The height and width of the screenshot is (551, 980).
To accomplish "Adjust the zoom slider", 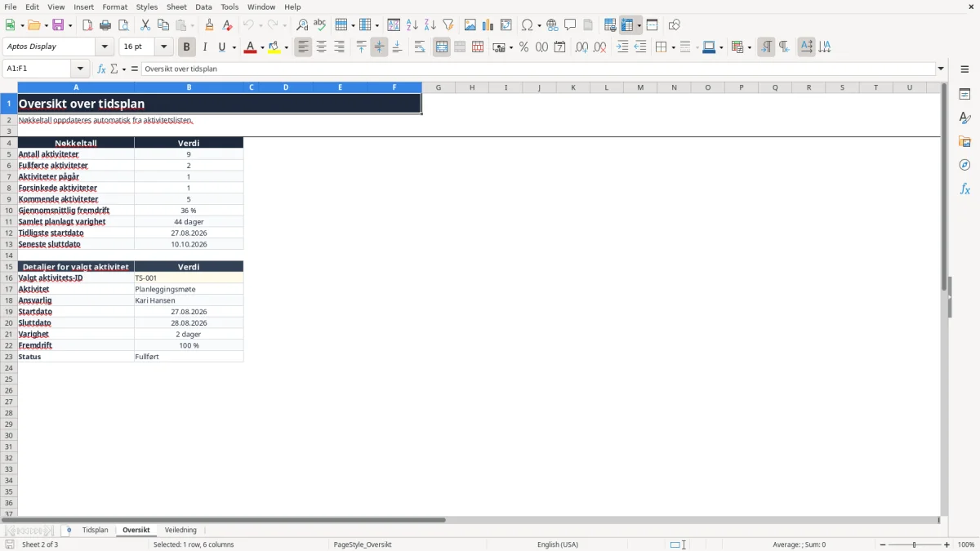I will (x=915, y=544).
